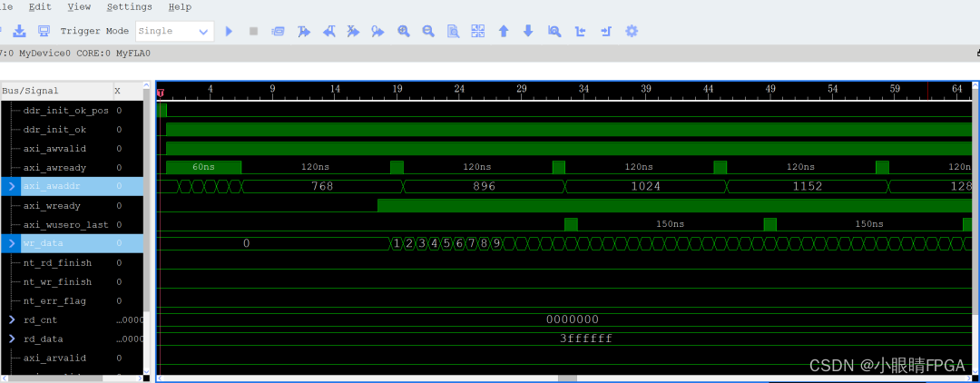This screenshot has width=980, height=383.
Task: Select the axi_arvalid signal row
Action: click(72, 358)
